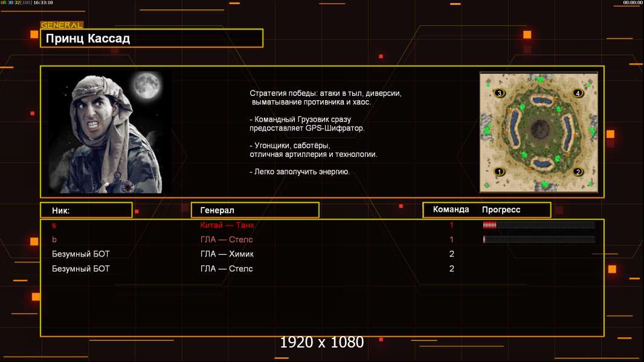Screen dimensions: 644x362
Task: Click ГЛА — Стелс in the last bot row
Action: pyautogui.click(x=227, y=269)
